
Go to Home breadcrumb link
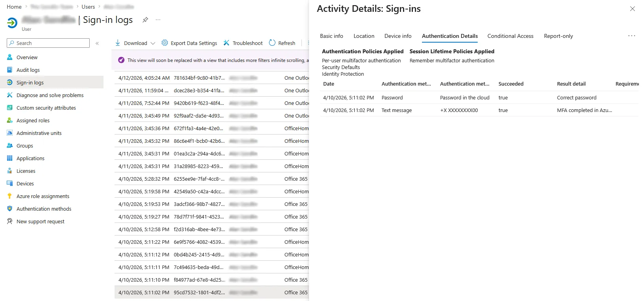(14, 7)
